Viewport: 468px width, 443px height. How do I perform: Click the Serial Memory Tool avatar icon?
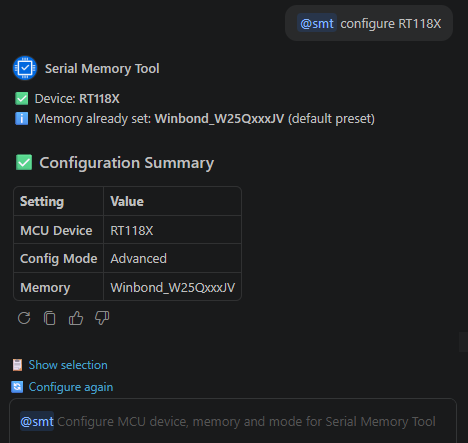(25, 68)
